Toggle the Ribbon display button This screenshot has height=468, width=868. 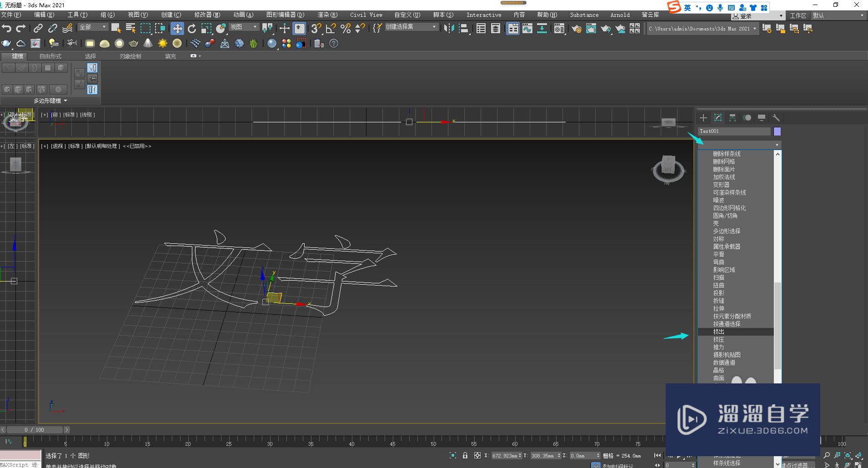click(513, 28)
